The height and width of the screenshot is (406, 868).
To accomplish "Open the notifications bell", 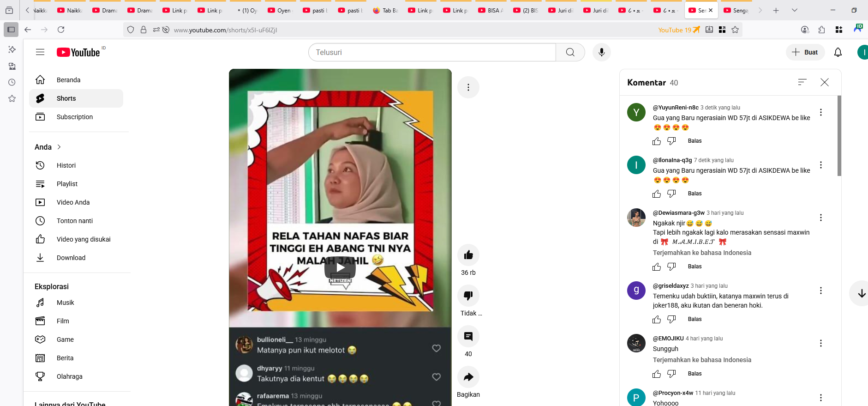I will coord(838,52).
